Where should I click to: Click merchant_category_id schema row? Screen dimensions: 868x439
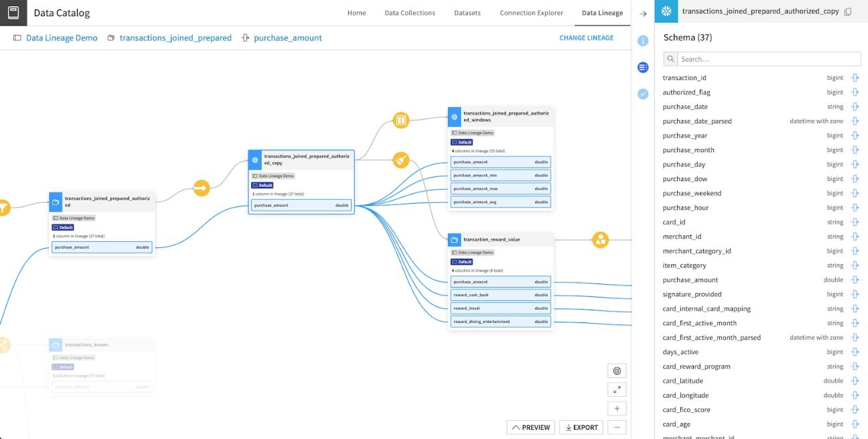pyautogui.click(x=761, y=251)
